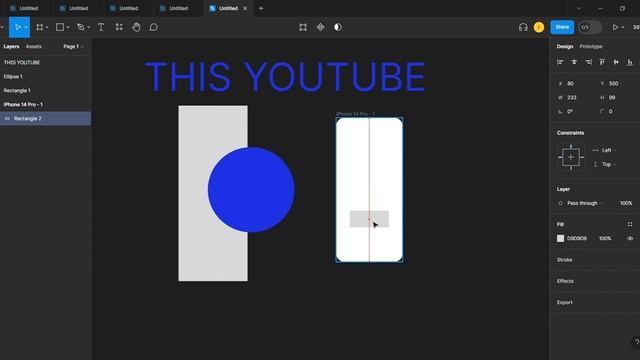640x360 pixels.
Task: Select the Rectangle shape tool
Action: coord(60,27)
